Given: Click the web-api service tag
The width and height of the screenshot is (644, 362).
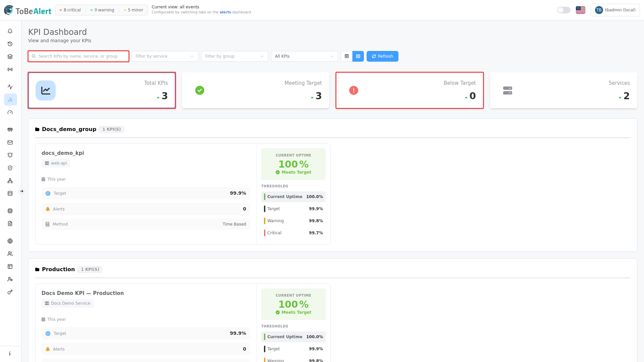Looking at the screenshot, I should point(56,163).
